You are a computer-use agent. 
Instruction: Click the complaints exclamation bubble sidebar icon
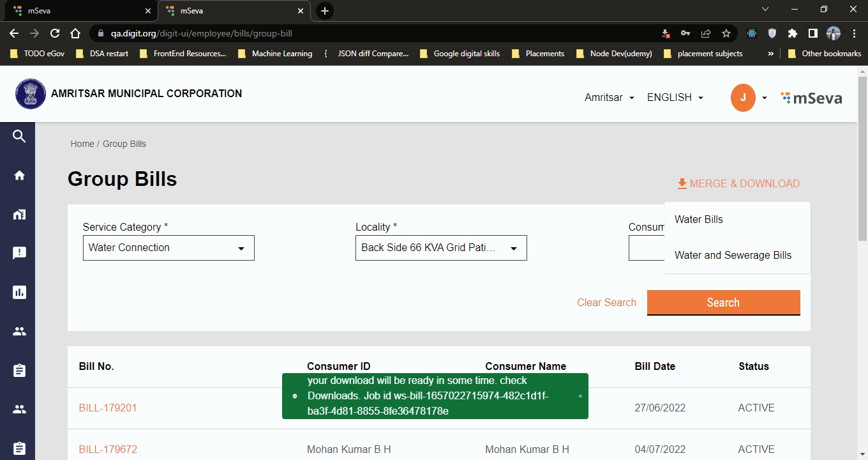click(19, 253)
